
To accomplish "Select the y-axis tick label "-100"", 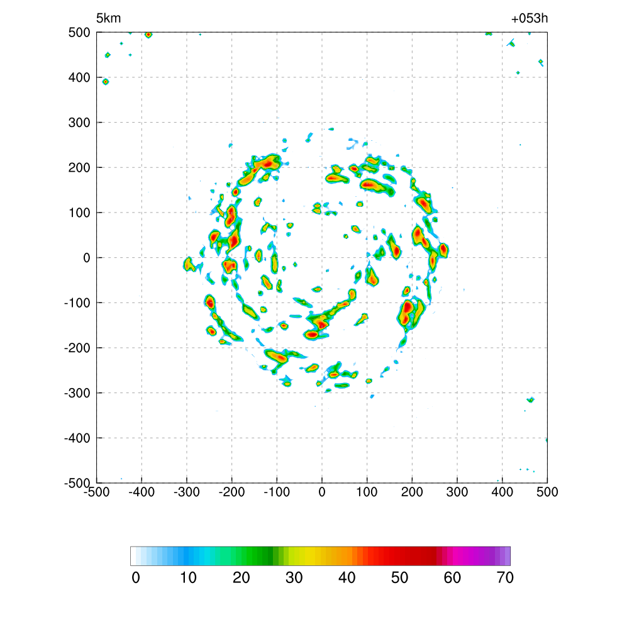I will (77, 303).
